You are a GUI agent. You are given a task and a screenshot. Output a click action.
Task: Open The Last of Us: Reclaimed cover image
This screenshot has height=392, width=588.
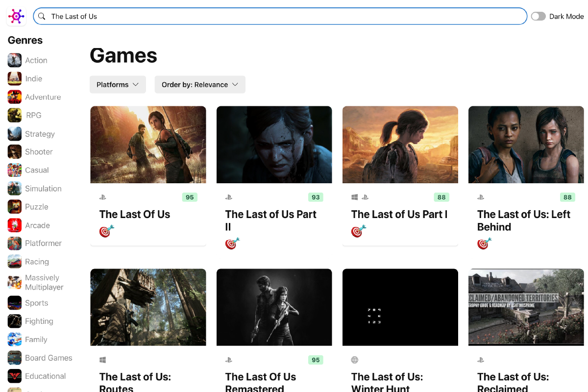click(x=526, y=307)
